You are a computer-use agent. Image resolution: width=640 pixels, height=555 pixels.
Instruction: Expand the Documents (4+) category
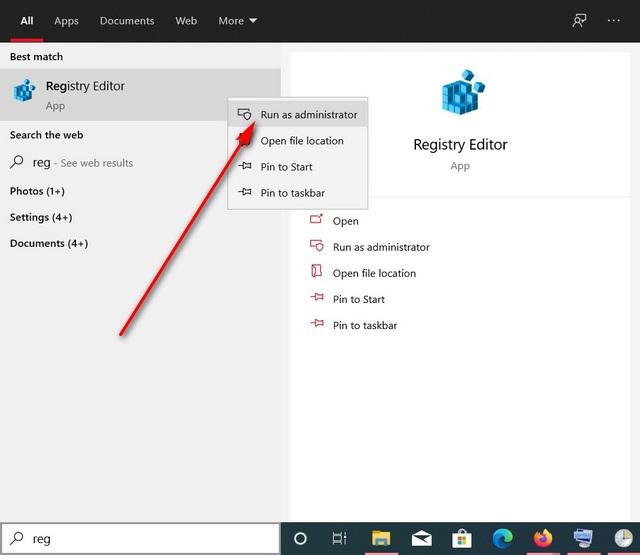49,244
